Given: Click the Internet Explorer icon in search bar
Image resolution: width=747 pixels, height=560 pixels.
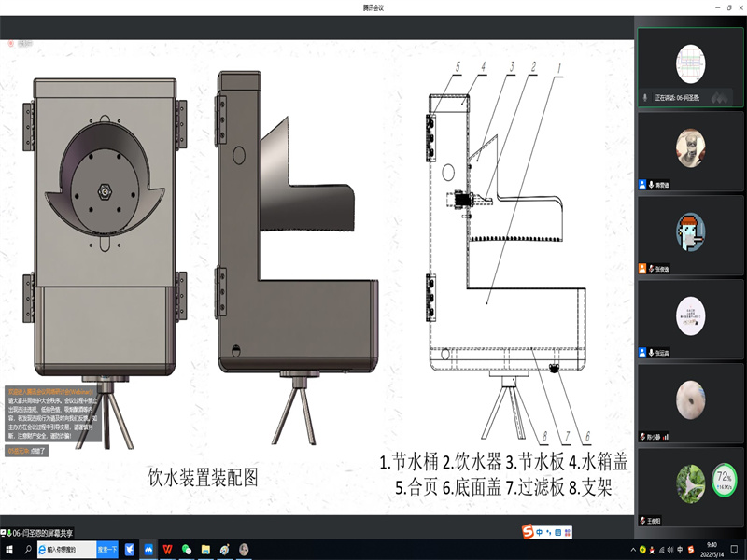Looking at the screenshot, I should (42, 549).
